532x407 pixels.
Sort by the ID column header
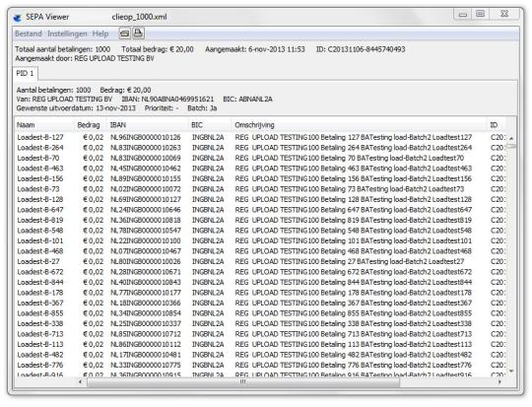[x=497, y=125]
